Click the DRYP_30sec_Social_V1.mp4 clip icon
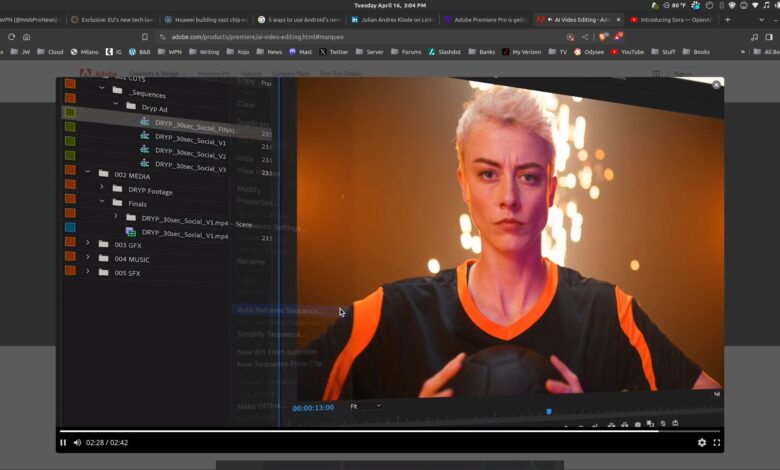The height and width of the screenshot is (470, 780). pos(131,231)
